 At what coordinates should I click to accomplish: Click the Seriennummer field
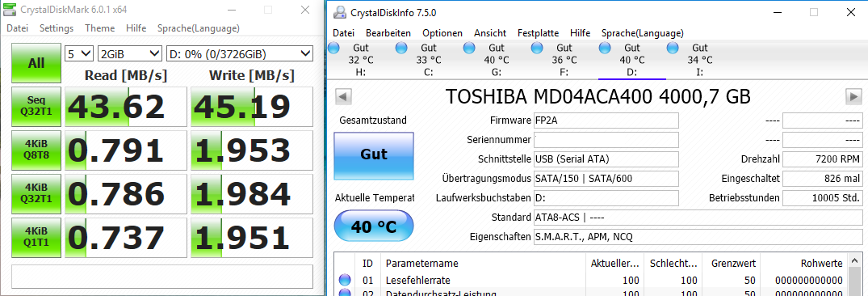tap(606, 140)
